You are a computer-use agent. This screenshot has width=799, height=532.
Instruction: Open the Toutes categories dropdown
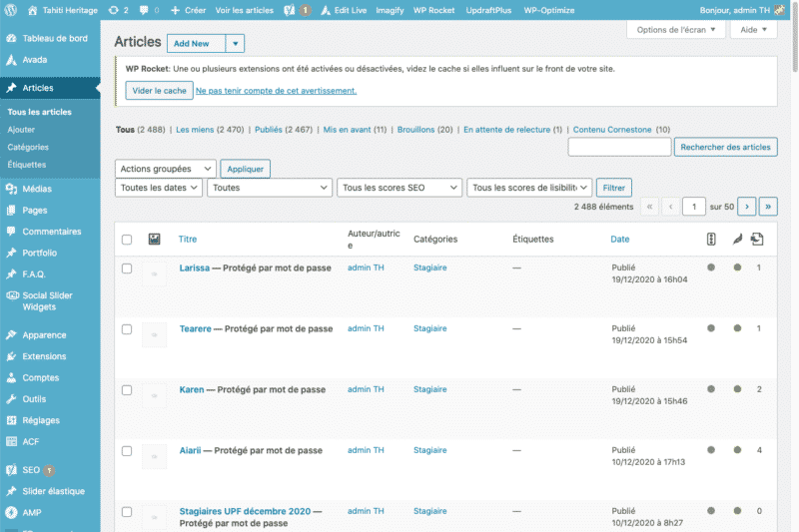pyautogui.click(x=270, y=188)
